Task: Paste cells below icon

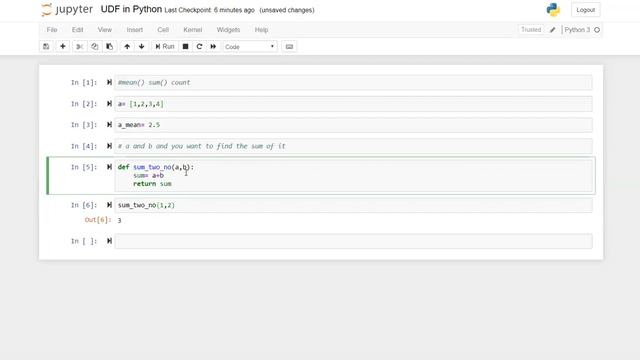Action: pyautogui.click(x=109, y=47)
